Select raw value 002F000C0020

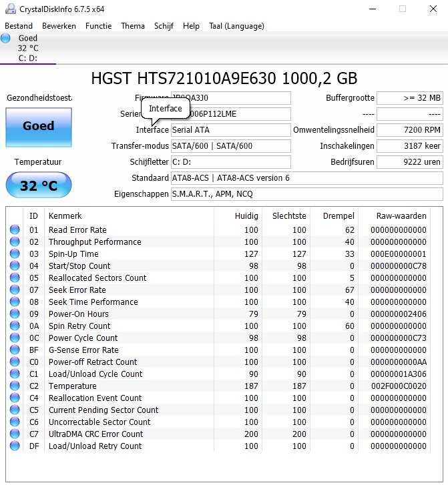click(399, 386)
